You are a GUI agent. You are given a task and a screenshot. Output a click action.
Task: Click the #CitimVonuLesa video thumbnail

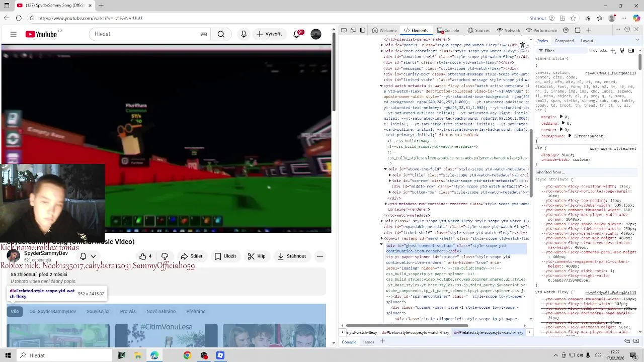pyautogui.click(x=166, y=335)
